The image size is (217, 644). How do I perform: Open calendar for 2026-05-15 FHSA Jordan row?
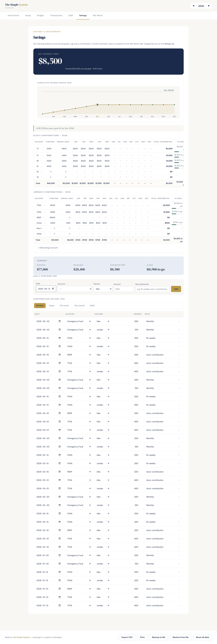tap(60, 346)
